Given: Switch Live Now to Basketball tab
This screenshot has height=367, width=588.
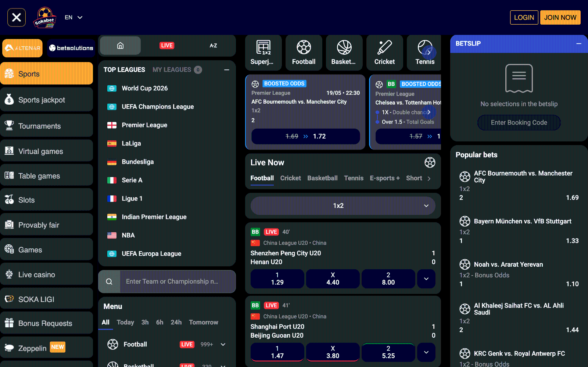Looking at the screenshot, I should tap(322, 178).
